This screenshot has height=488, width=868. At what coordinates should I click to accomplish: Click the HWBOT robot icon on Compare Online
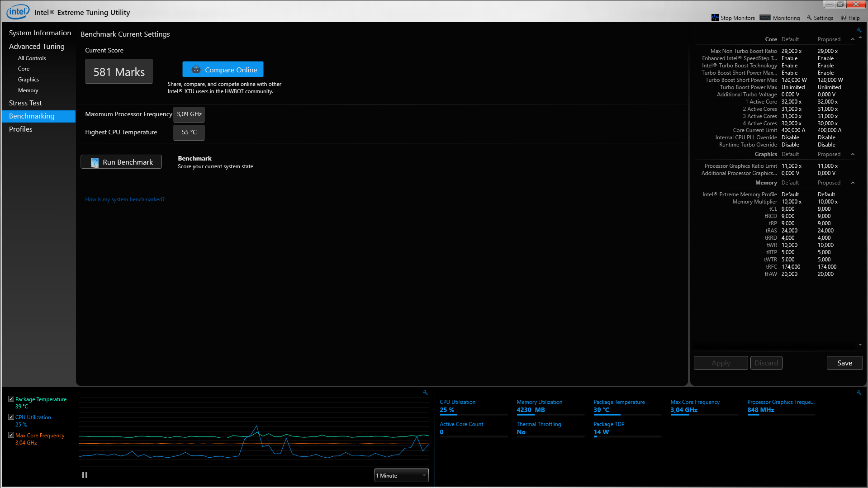(x=196, y=70)
